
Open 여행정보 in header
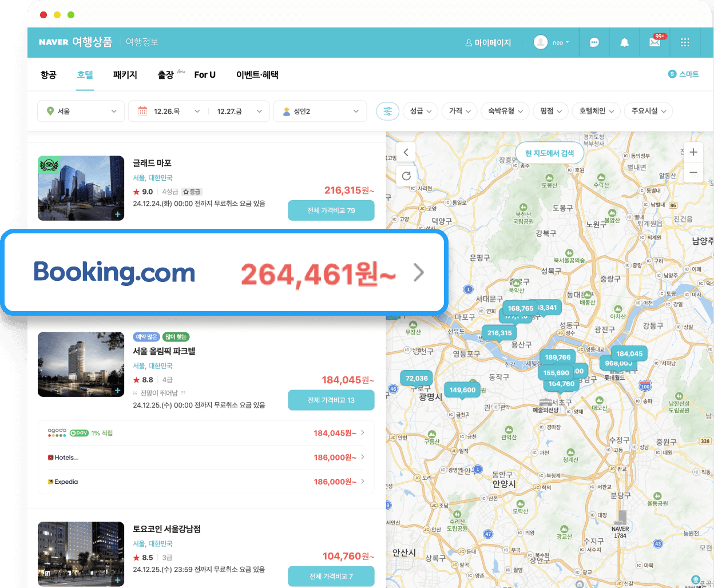point(142,42)
